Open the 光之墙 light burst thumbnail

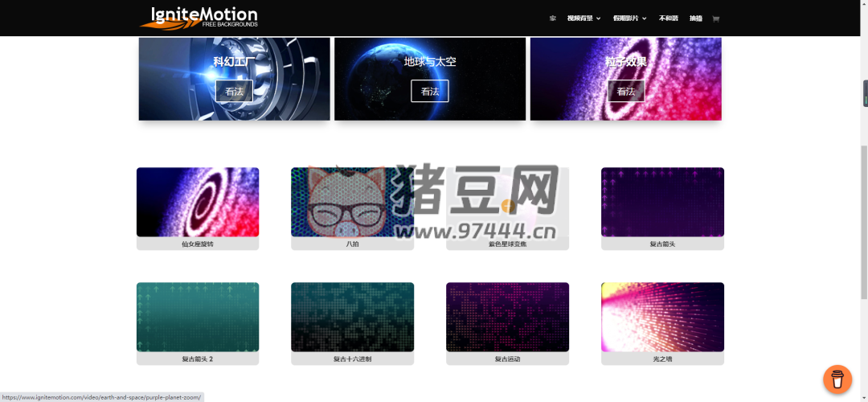tap(662, 318)
